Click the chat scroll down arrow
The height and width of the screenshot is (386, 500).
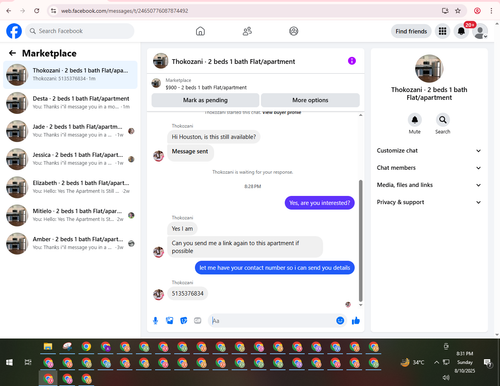click(360, 305)
